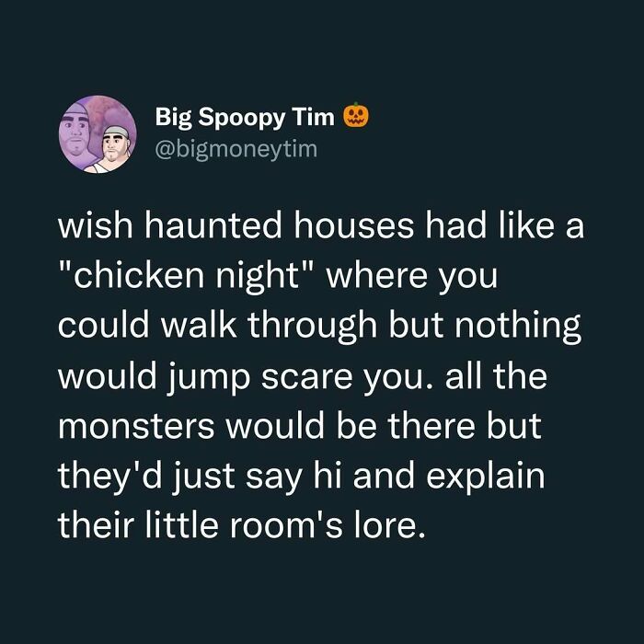
Task: Click the word "they'd" in the tweet
Action: point(109,477)
